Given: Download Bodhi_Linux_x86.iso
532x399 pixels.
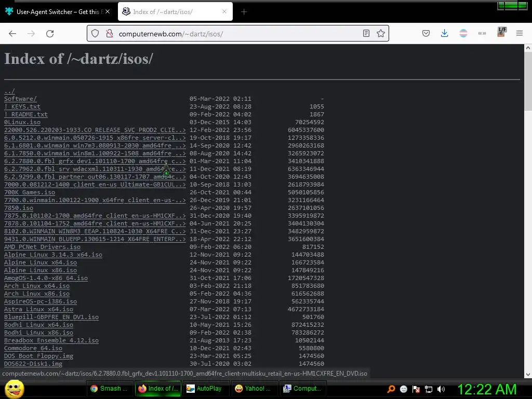Looking at the screenshot, I should (x=38, y=333).
